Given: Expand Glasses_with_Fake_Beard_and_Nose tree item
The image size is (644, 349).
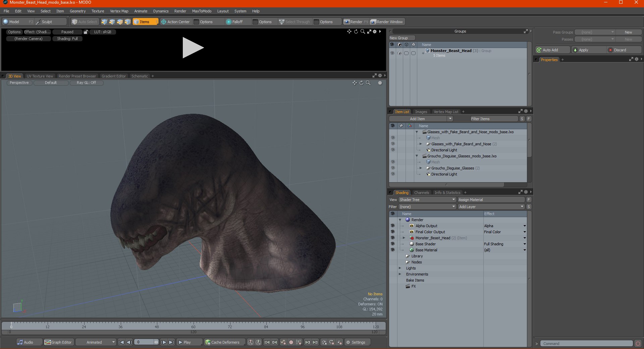Looking at the screenshot, I should tap(421, 144).
